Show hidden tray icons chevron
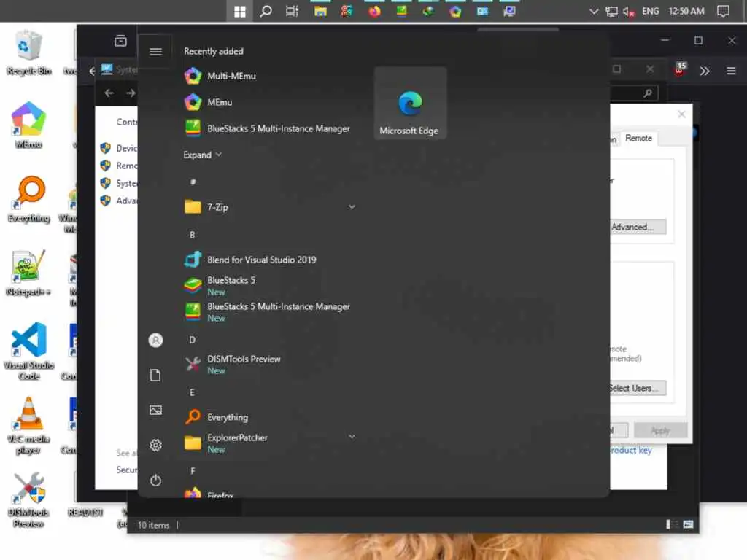The image size is (747, 560). click(x=594, y=11)
